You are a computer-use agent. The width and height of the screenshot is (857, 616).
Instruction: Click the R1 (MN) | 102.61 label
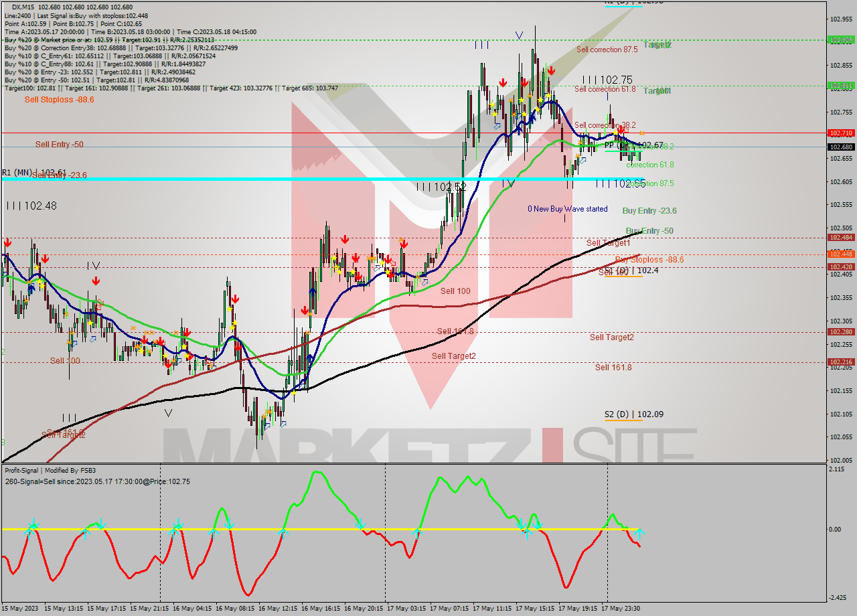click(33, 172)
